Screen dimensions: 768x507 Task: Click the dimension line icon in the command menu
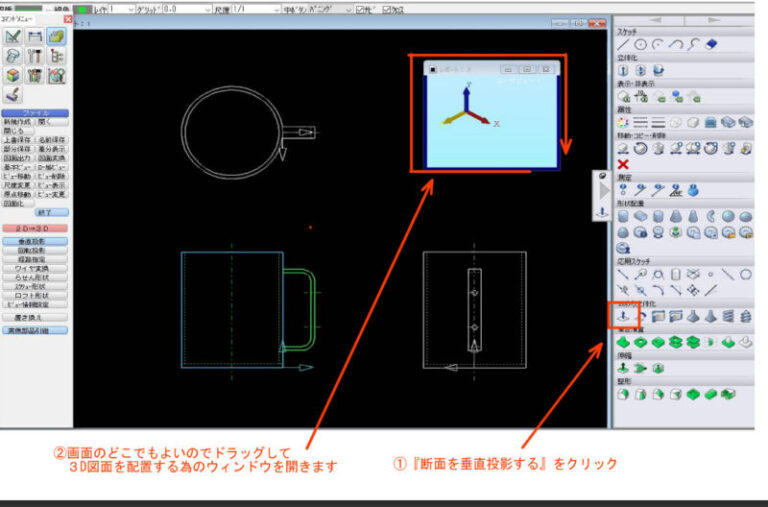click(35, 36)
